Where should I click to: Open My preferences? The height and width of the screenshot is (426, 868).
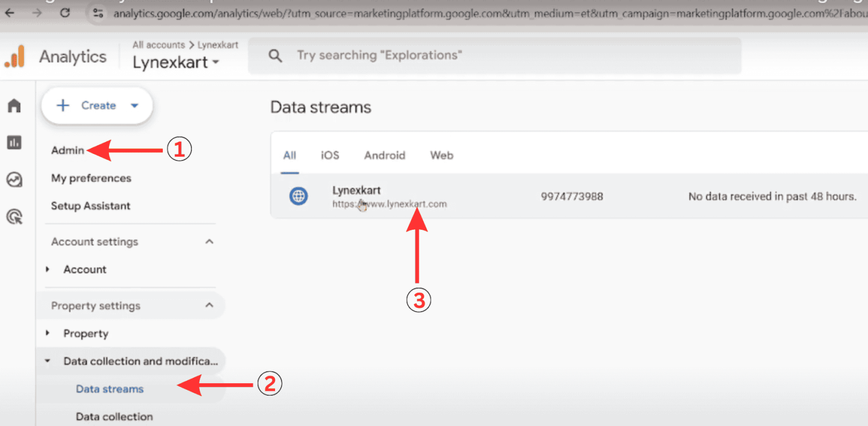[91, 178]
